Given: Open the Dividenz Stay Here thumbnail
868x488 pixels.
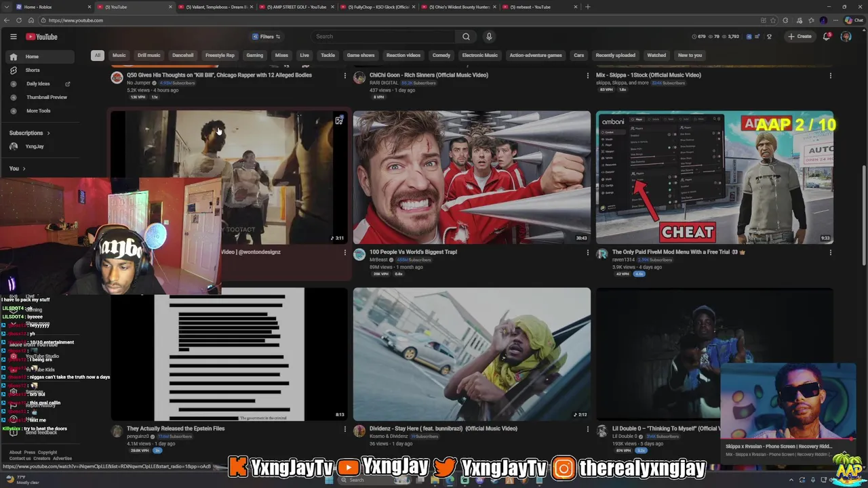Looking at the screenshot, I should coord(472,354).
